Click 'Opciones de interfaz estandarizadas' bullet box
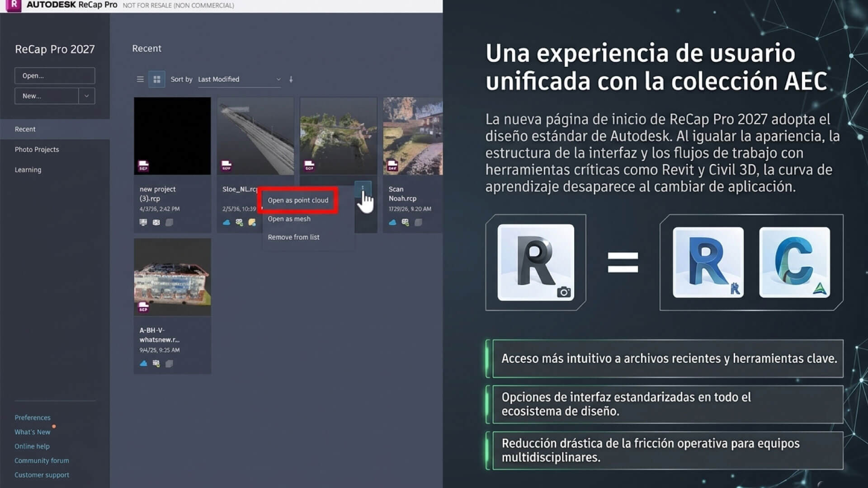 click(x=668, y=404)
